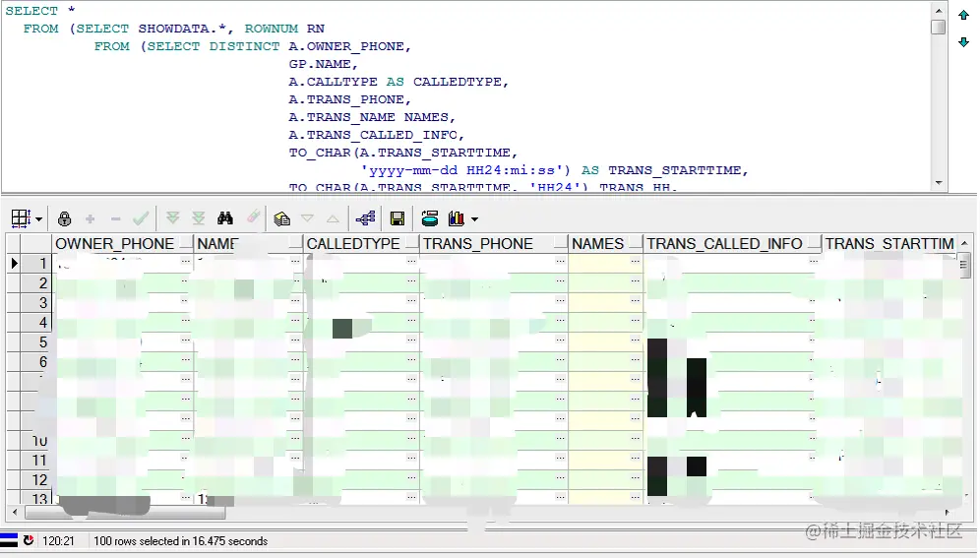Click the status icon in status bar
Screen dimensions: 980x558
pyautogui.click(x=29, y=540)
